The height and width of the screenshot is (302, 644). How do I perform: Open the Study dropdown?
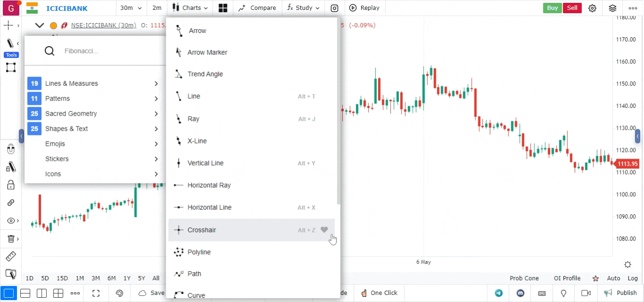tap(303, 8)
